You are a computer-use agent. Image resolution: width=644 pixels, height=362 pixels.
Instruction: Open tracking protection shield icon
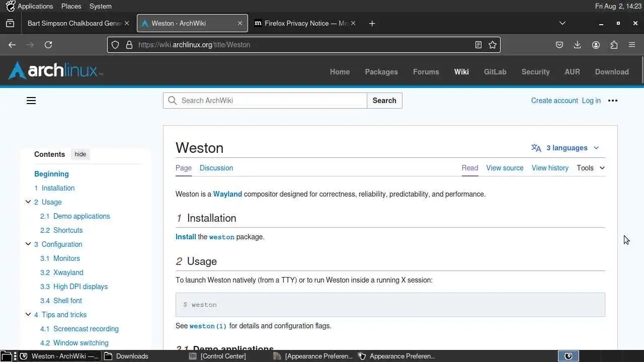115,45
